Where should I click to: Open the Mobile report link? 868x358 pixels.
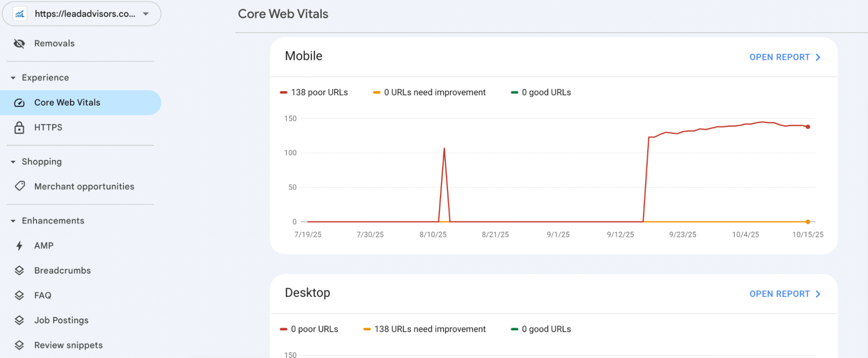point(784,57)
